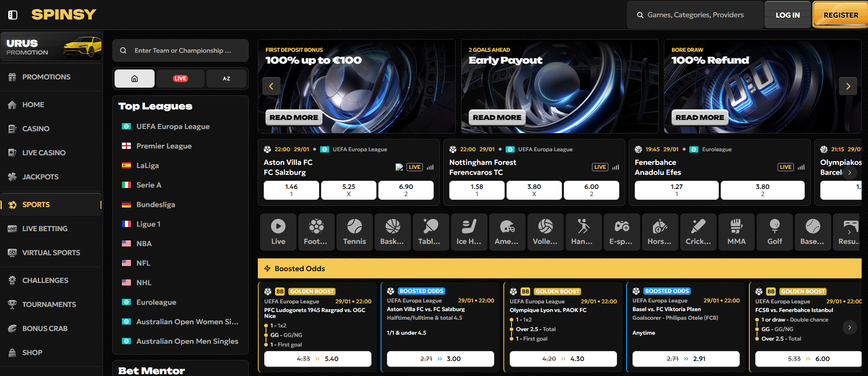Screen dimensions: 868x376
Task: Bet on Aston Villa win at 1.46
Action: 291,190
